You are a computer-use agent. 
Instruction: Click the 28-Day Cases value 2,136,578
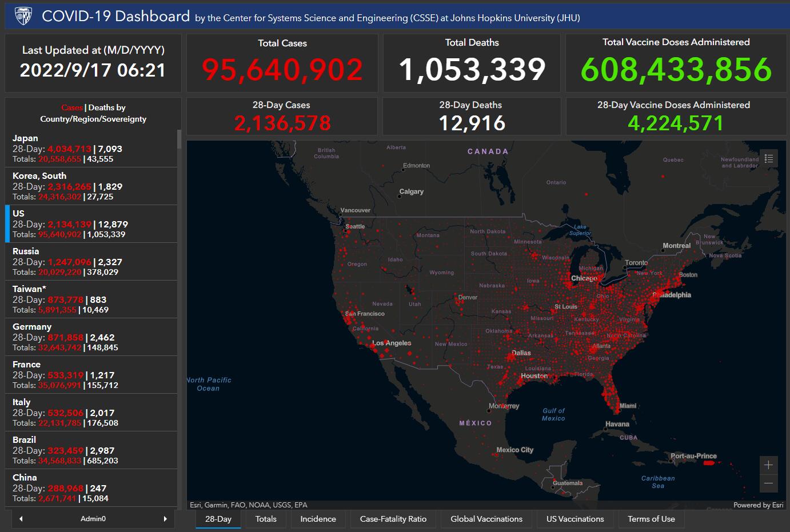[282, 123]
